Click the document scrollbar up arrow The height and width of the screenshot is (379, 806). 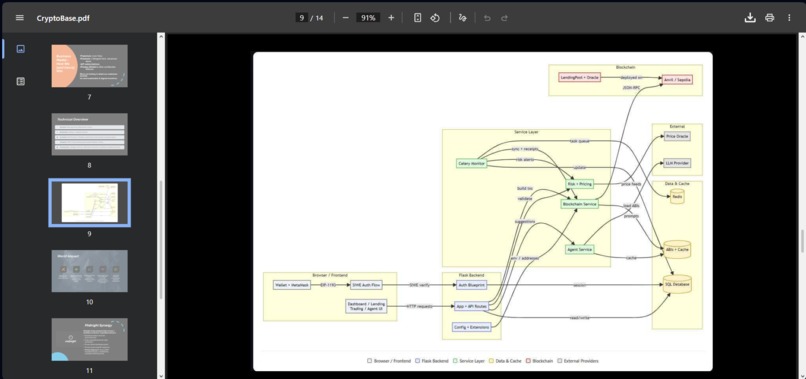pos(802,37)
